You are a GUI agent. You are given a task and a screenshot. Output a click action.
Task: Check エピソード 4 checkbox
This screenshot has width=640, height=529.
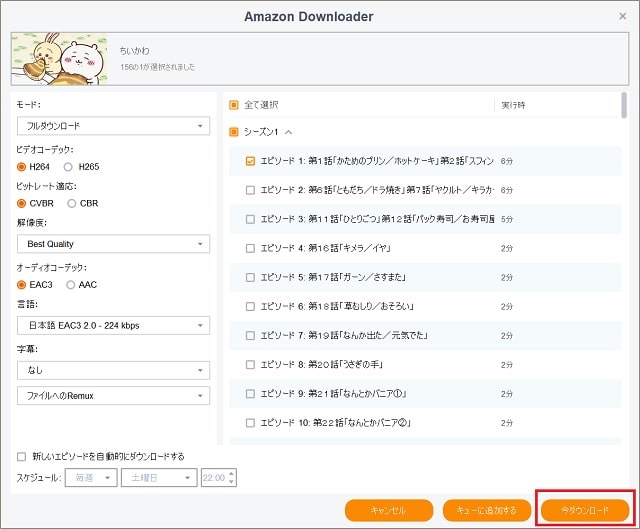tap(250, 248)
